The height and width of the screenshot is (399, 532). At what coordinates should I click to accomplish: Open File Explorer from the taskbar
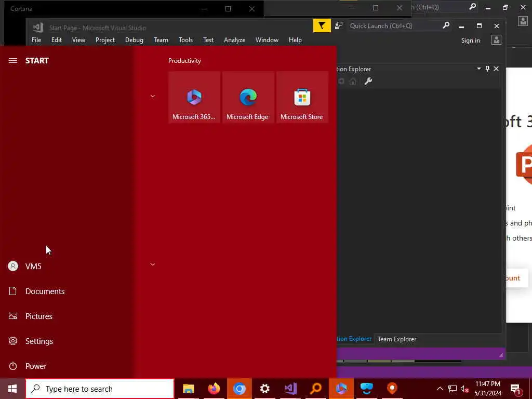[188, 389]
